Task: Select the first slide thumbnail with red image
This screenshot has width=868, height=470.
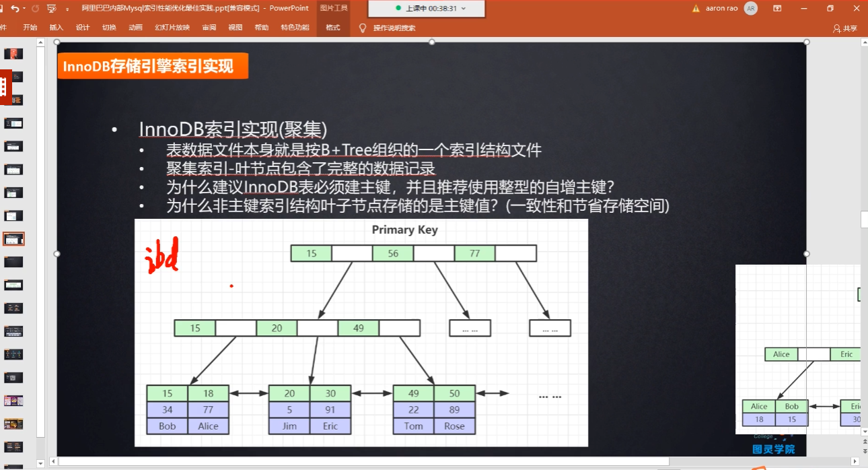Action: tap(13, 54)
